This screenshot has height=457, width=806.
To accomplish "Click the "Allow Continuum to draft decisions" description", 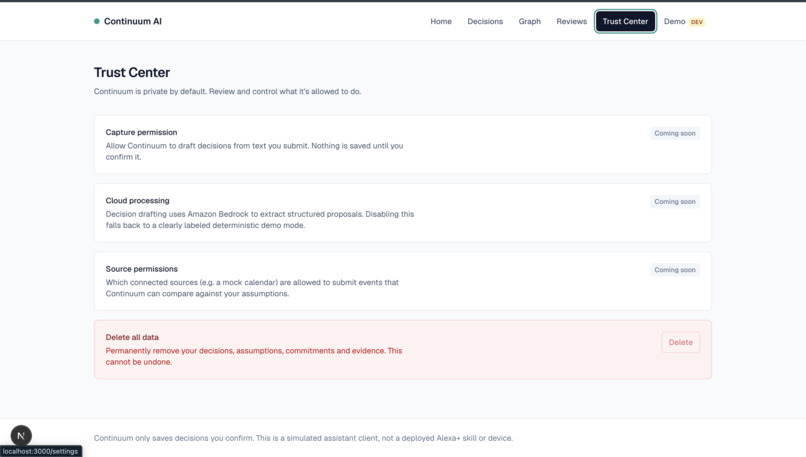I will 254,151.
